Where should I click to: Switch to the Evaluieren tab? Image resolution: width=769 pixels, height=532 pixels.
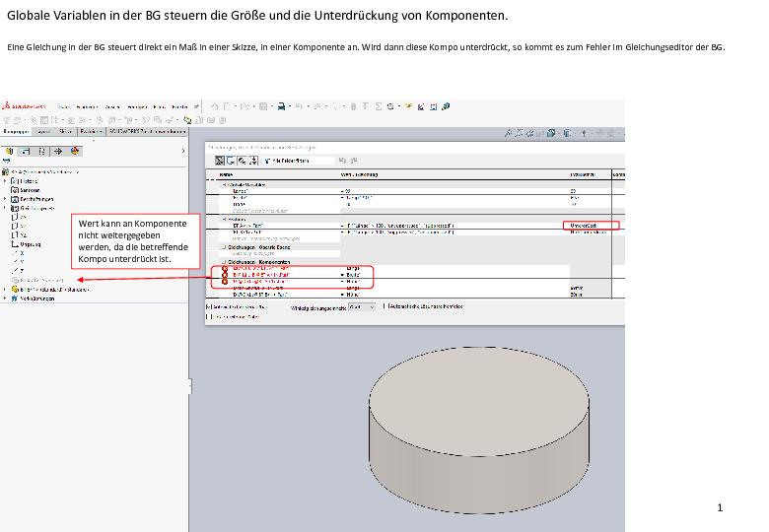(x=92, y=131)
